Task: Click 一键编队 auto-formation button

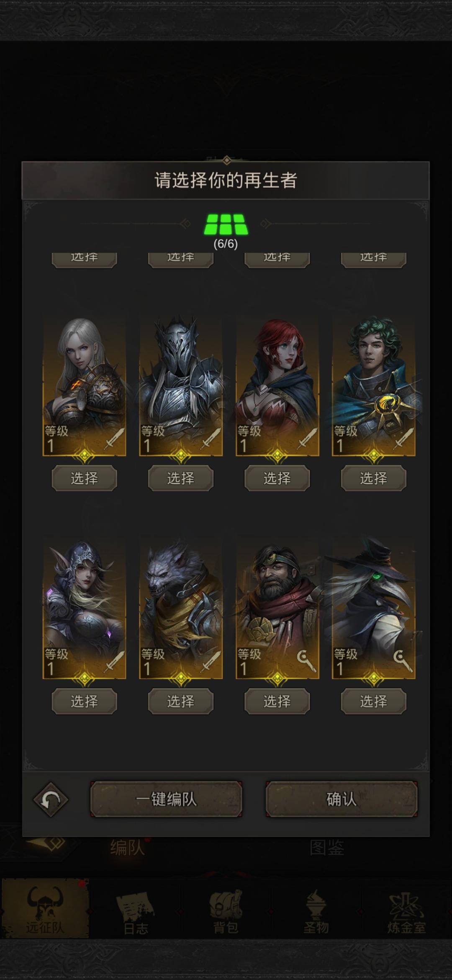Action: click(167, 799)
